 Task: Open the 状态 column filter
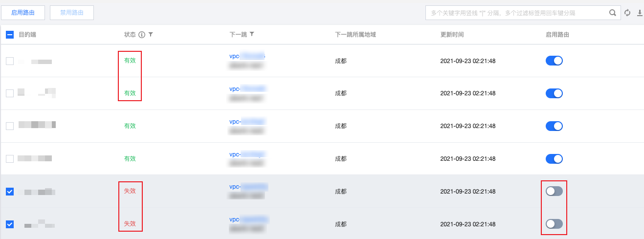click(x=151, y=35)
